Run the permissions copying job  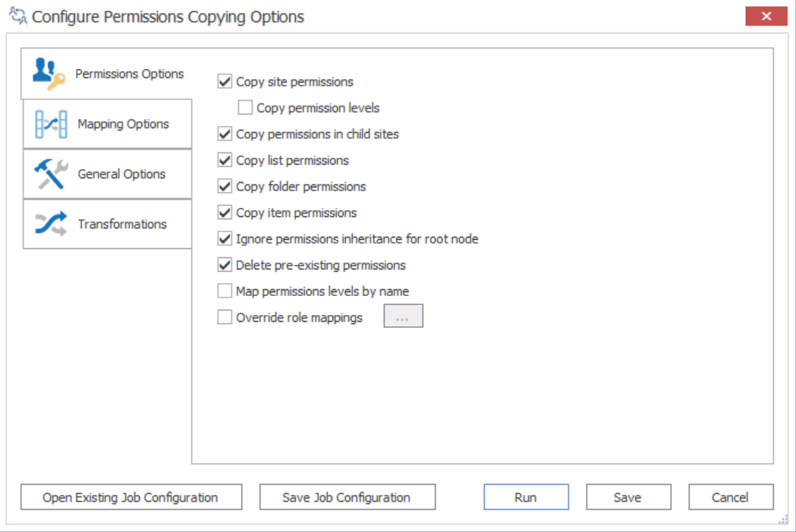click(x=526, y=497)
